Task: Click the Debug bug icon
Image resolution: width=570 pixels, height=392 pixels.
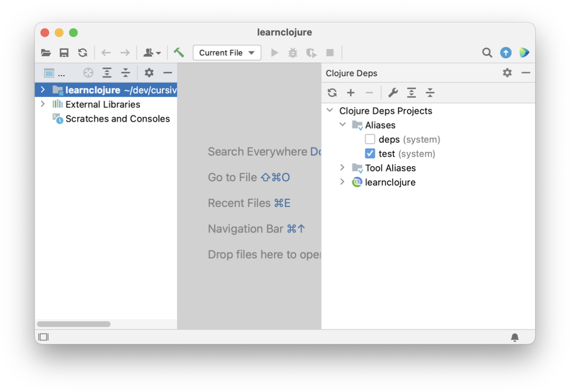Action: (x=293, y=53)
